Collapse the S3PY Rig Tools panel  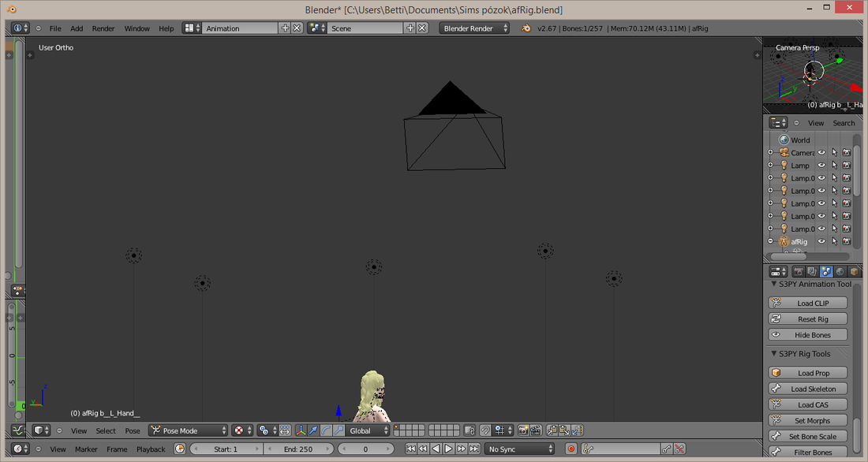[774, 353]
